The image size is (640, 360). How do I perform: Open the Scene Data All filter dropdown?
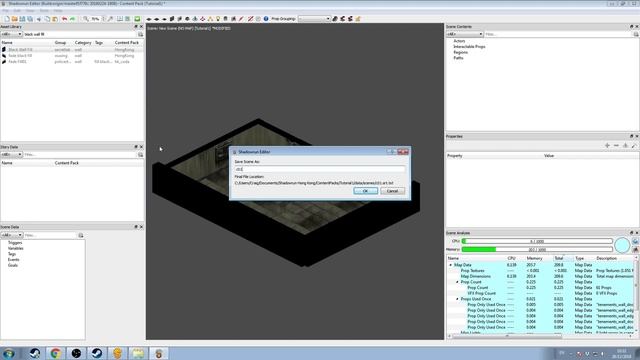tap(11, 235)
